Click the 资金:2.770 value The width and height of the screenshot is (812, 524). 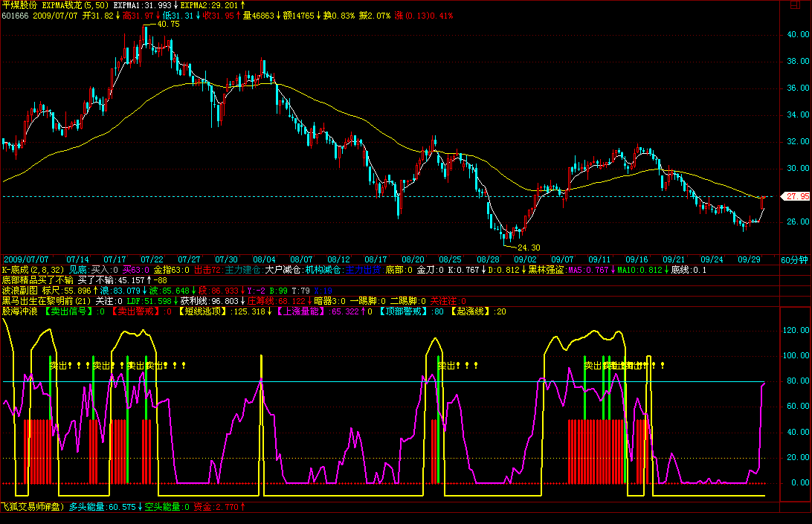[x=216, y=507]
